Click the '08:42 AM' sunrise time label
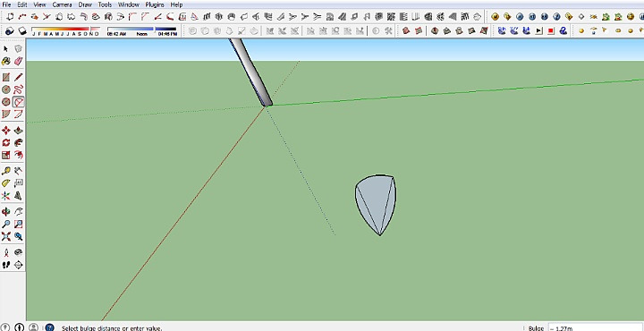Image resolution: width=644 pixels, height=331 pixels. tap(116, 34)
